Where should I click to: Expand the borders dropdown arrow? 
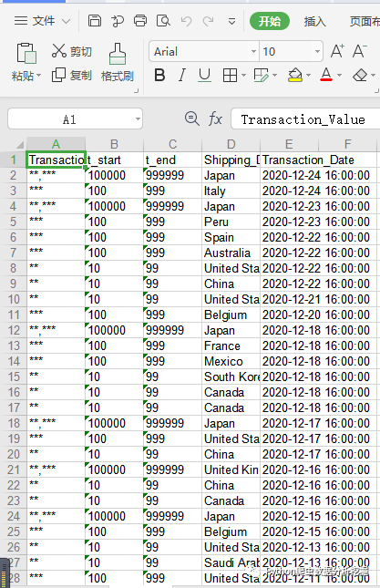(x=243, y=76)
